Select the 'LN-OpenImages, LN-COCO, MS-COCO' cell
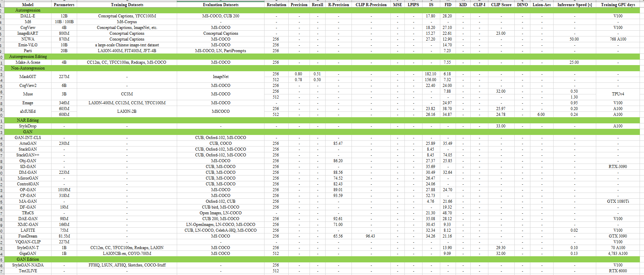Image resolution: width=644 pixels, height=275 pixels. click(x=220, y=225)
